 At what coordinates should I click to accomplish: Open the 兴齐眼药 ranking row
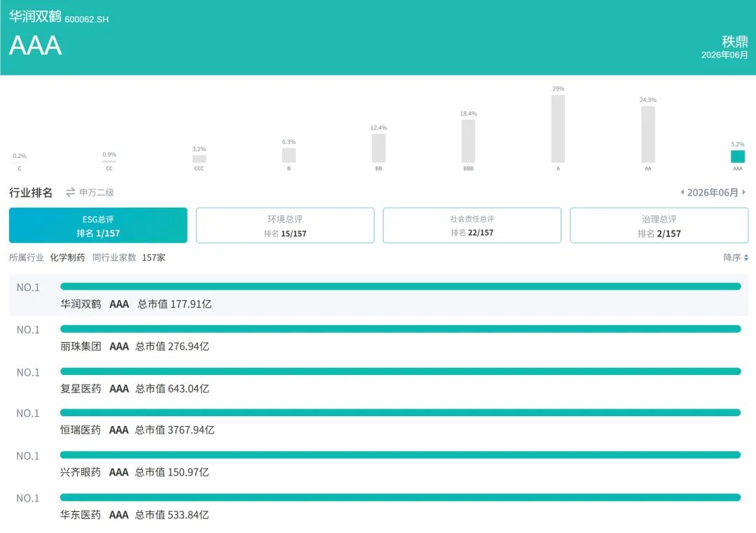tap(379, 464)
